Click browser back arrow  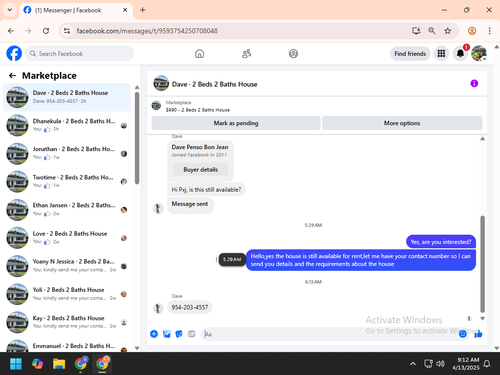coord(11,31)
